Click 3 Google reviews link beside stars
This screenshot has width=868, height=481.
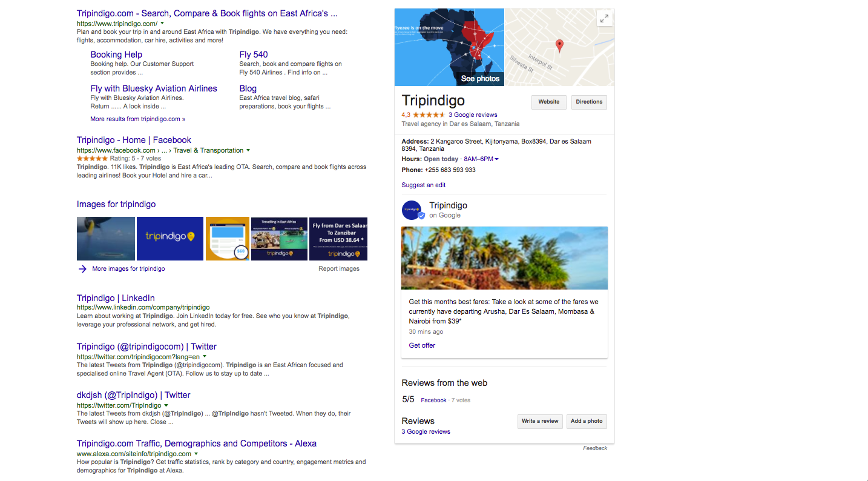pyautogui.click(x=473, y=114)
